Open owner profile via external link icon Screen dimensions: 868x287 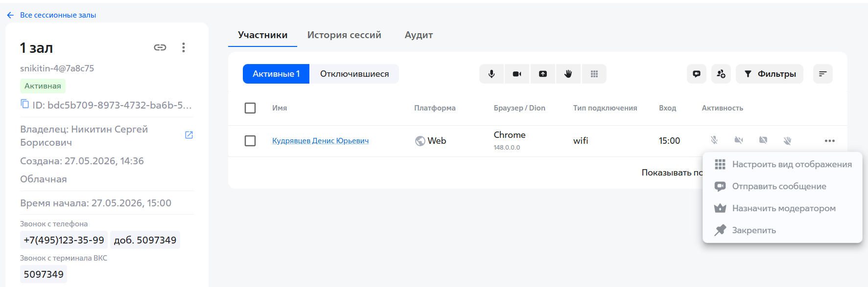(x=189, y=135)
